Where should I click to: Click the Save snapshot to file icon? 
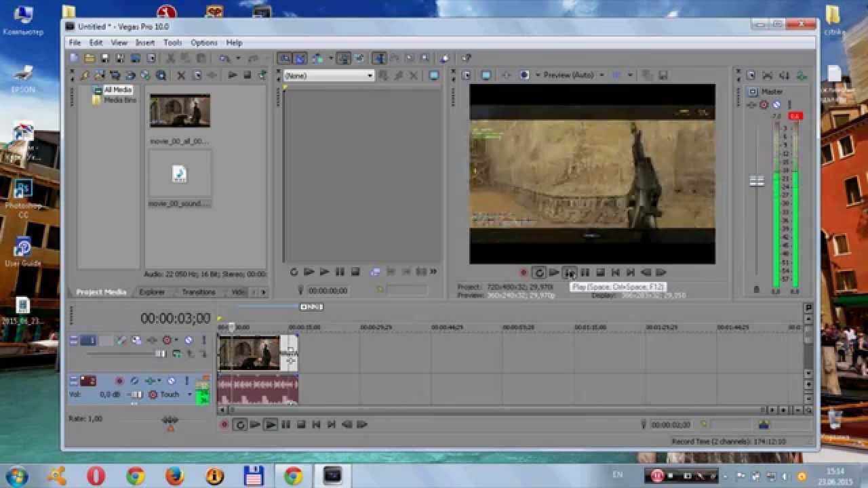[663, 75]
